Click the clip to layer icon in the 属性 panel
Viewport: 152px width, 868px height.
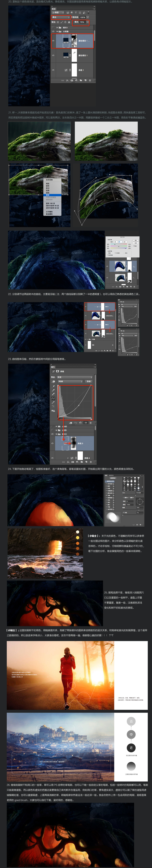point(70,423)
